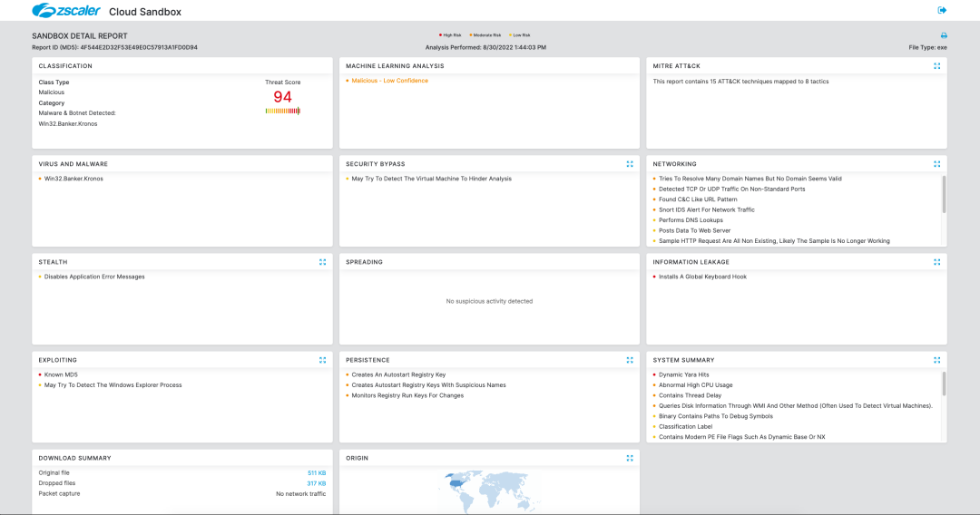Screen dimensions: 980x515
Task: Click the logout icon in top-right corner
Action: [x=942, y=10]
